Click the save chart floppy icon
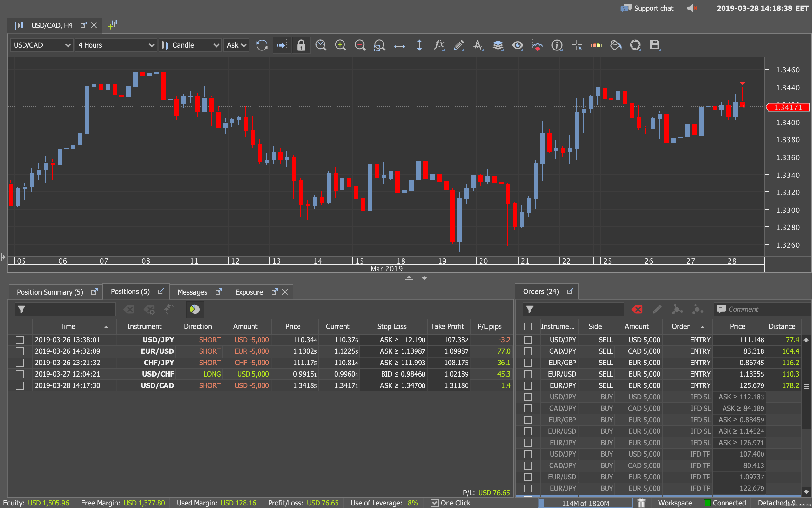The image size is (812, 508). (655, 45)
